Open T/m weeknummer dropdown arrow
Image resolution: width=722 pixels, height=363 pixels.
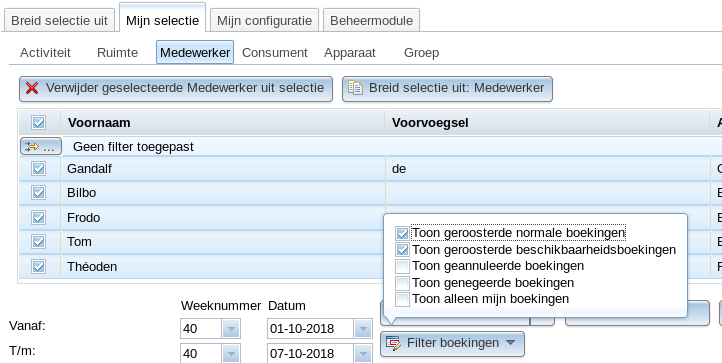(x=231, y=354)
